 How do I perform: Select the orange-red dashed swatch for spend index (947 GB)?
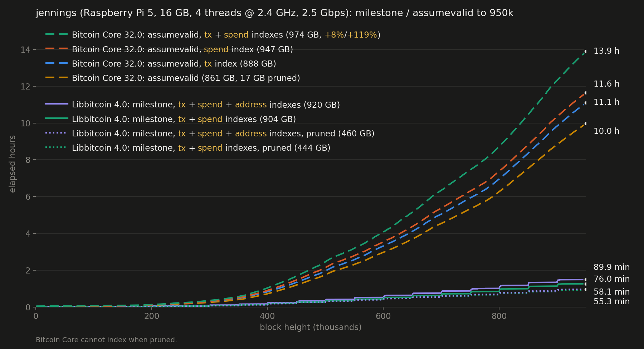(x=57, y=49)
